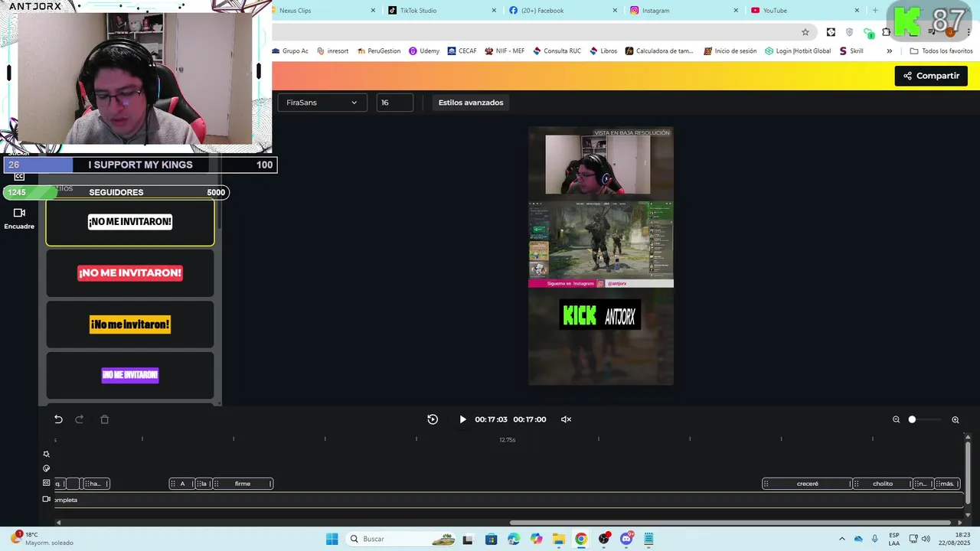The height and width of the screenshot is (551, 980).
Task: Bookmark this page with the star icon
Action: [x=805, y=32]
